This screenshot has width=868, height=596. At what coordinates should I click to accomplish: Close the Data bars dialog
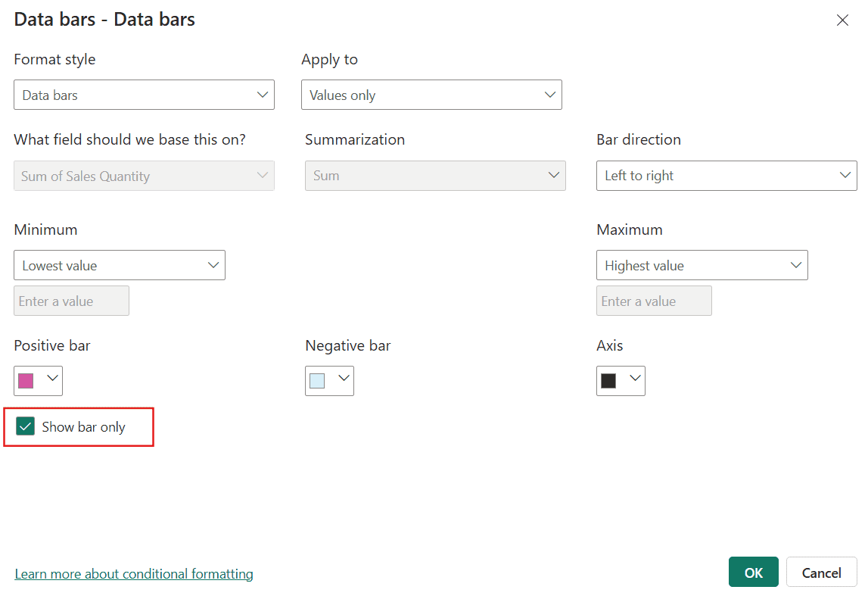pos(842,20)
